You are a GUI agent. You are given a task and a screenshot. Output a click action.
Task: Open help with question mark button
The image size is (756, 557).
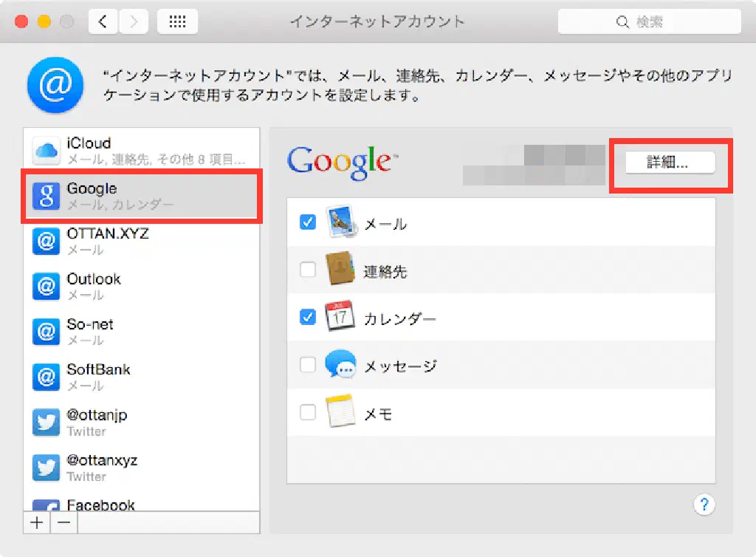coord(704,505)
